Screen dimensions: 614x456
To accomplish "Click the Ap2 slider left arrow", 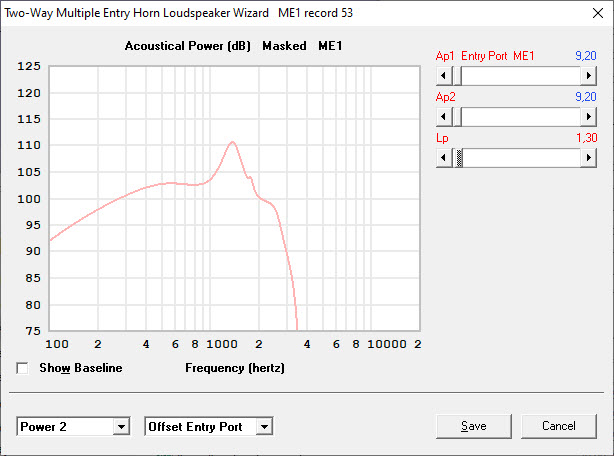I will pyautogui.click(x=444, y=117).
